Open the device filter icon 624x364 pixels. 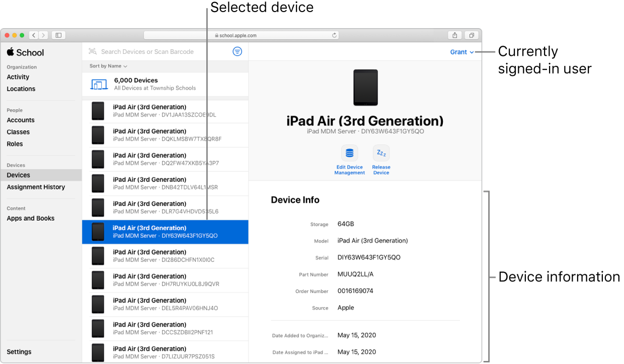(238, 51)
